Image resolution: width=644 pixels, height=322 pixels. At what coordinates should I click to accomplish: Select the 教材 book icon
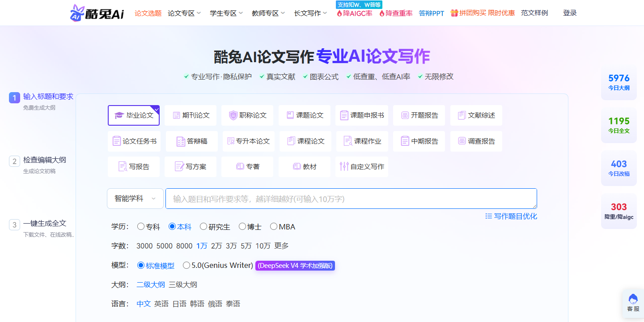(297, 166)
